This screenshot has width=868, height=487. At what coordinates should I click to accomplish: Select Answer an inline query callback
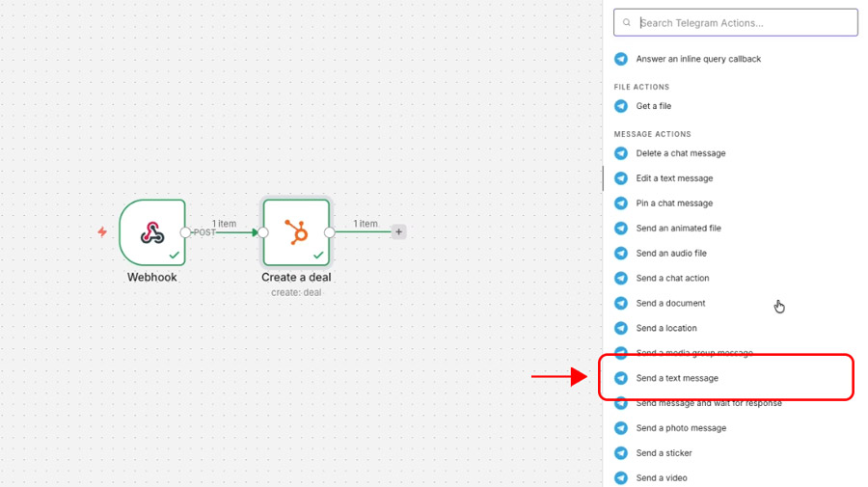click(698, 59)
